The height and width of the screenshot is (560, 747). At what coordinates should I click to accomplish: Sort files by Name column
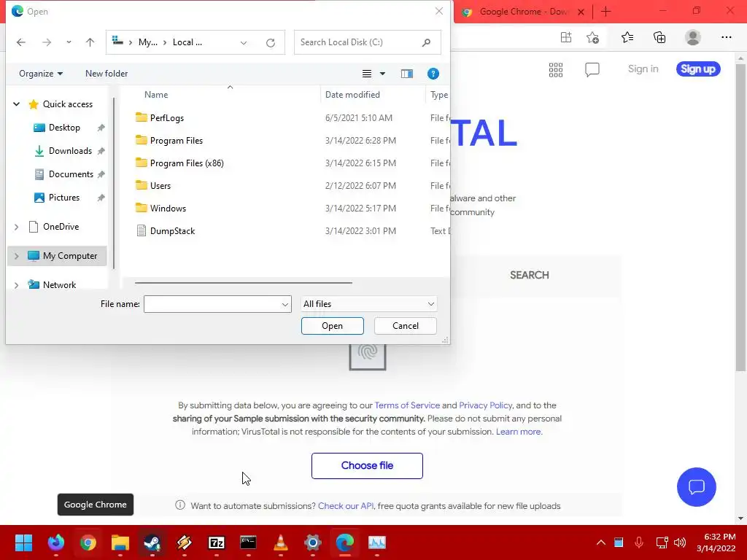pyautogui.click(x=156, y=95)
